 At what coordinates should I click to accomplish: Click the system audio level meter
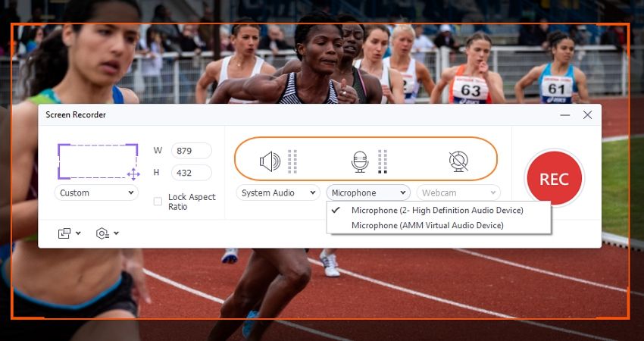click(x=292, y=161)
